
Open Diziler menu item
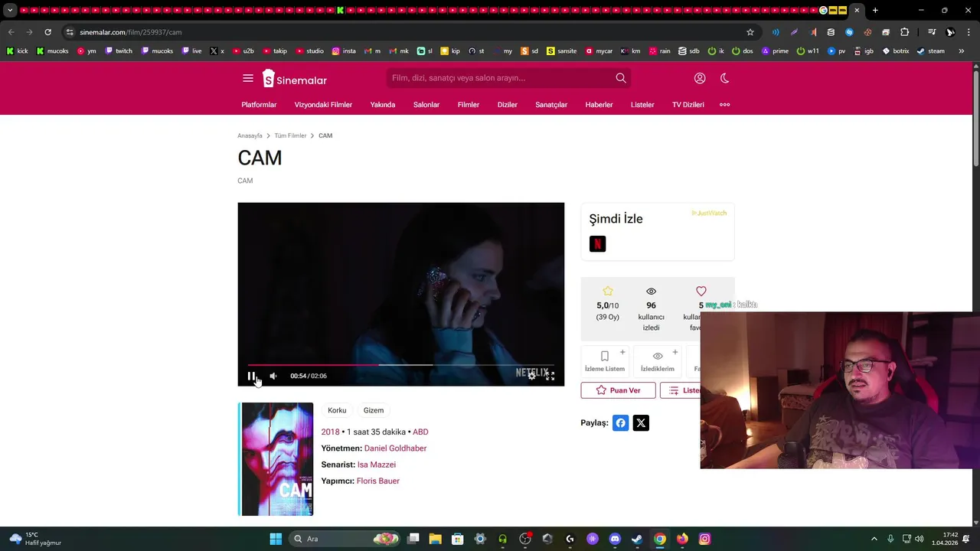(508, 105)
